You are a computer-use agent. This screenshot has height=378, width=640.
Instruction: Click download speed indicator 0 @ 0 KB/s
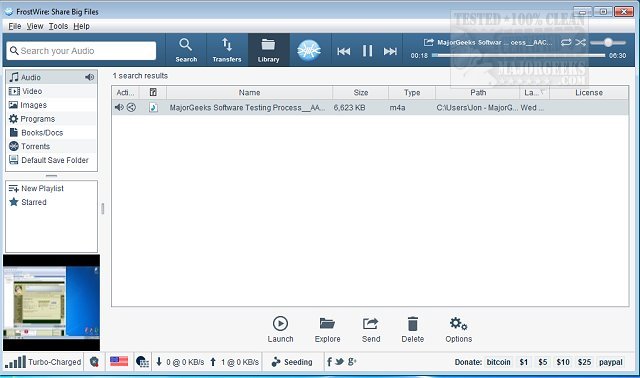pyautogui.click(x=180, y=362)
